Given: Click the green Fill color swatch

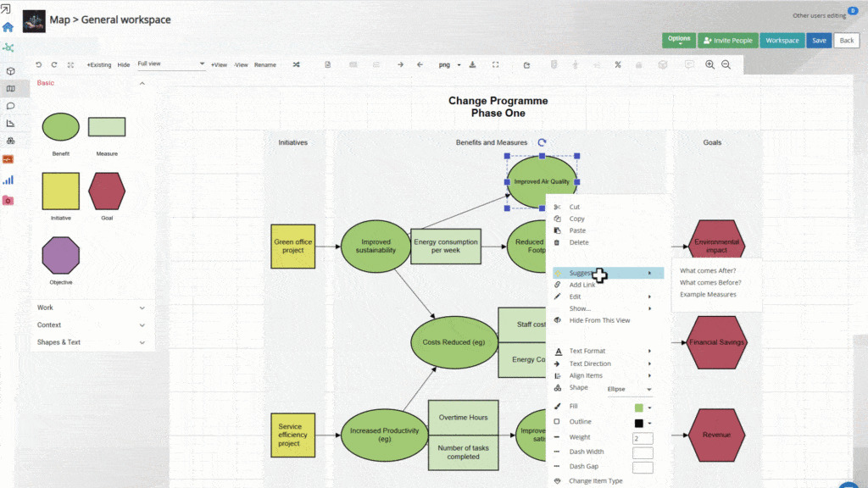Looking at the screenshot, I should [x=639, y=408].
